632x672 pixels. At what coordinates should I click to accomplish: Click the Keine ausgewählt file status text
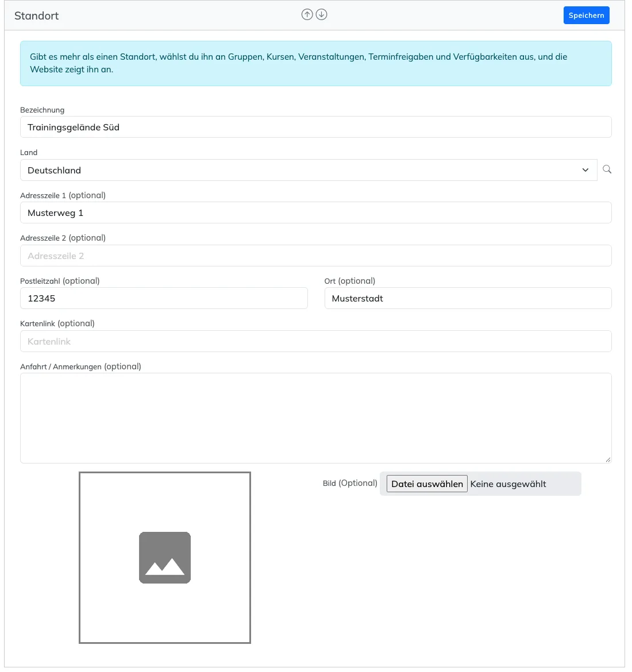coord(508,484)
